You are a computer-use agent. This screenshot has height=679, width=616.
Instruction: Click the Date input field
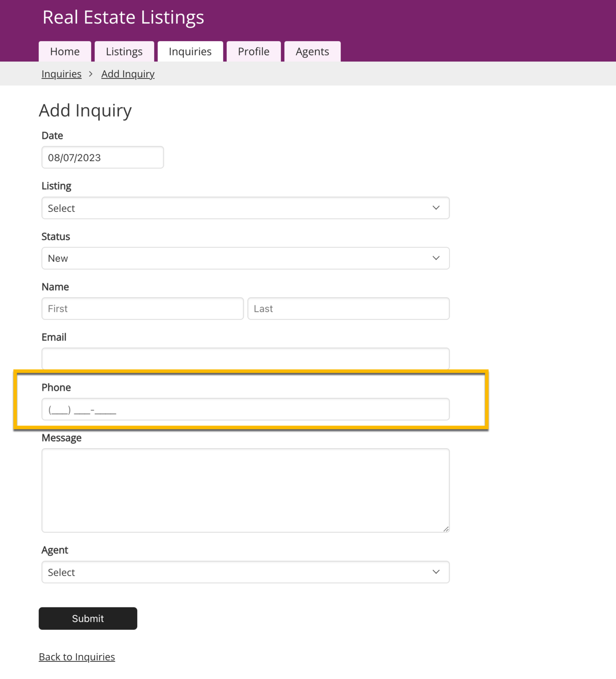102,158
